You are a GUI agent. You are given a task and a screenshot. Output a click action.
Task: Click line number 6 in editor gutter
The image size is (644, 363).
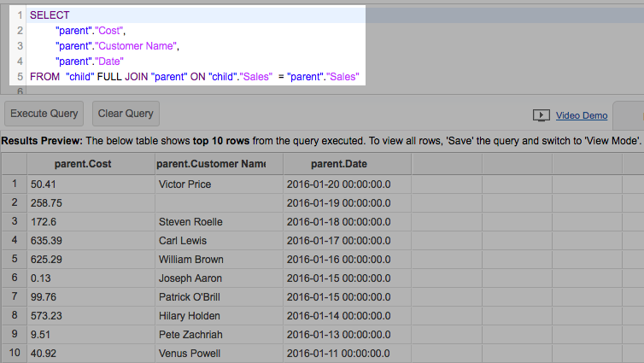[19, 91]
